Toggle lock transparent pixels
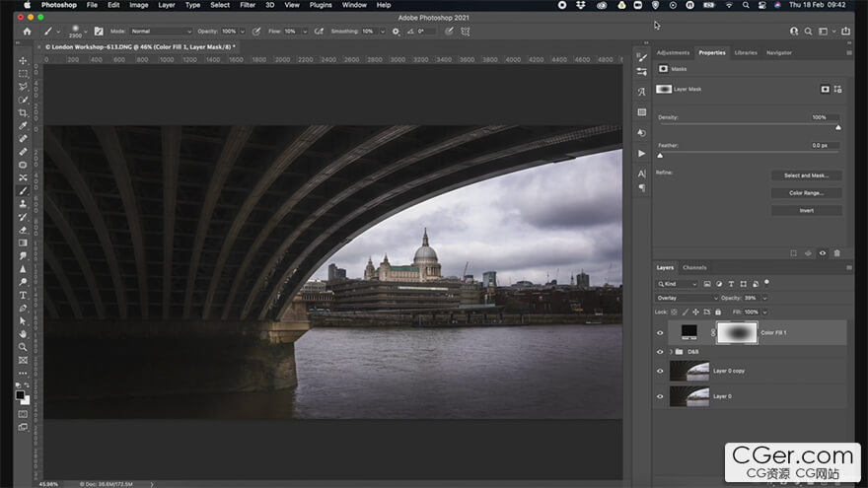 (x=674, y=313)
